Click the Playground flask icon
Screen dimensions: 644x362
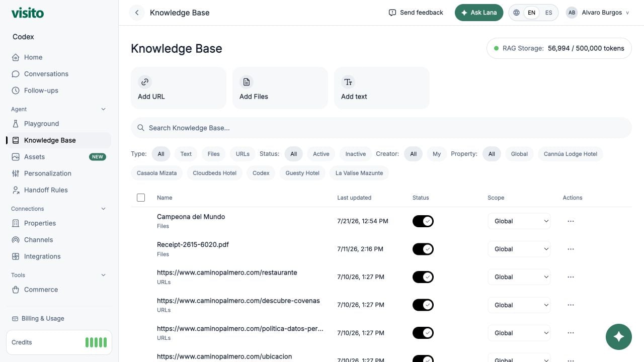(16, 124)
